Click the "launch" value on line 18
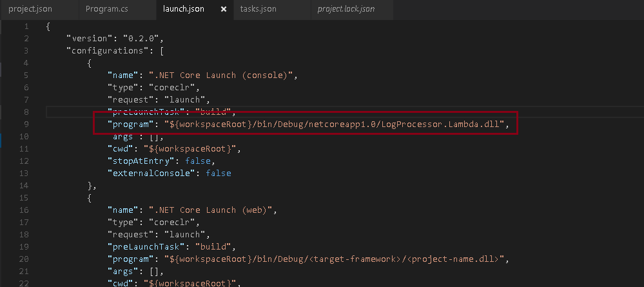Screen dimensions: 644x287 pos(184,234)
